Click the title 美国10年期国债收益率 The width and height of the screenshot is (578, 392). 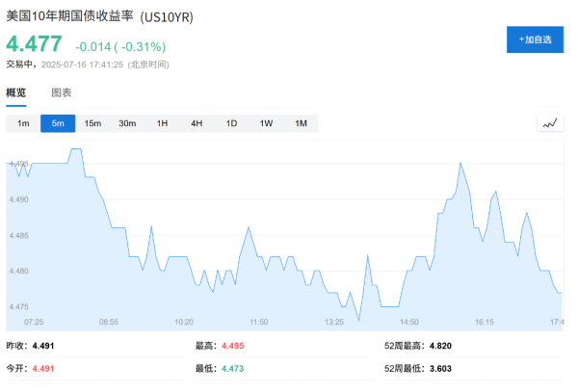point(69,16)
